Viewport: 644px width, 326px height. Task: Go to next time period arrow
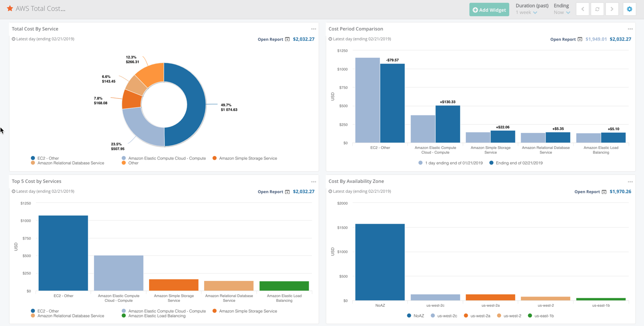pyautogui.click(x=612, y=9)
